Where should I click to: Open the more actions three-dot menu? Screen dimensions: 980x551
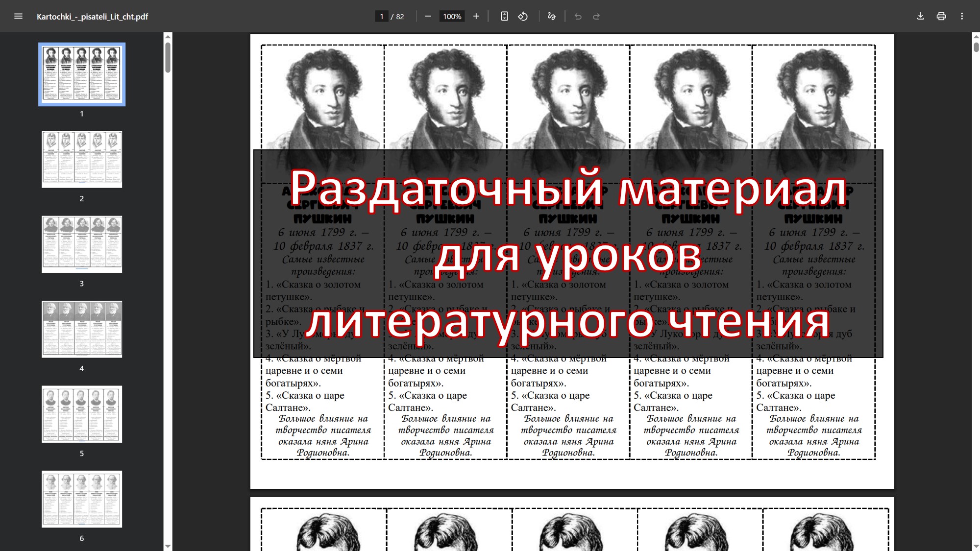pyautogui.click(x=962, y=16)
